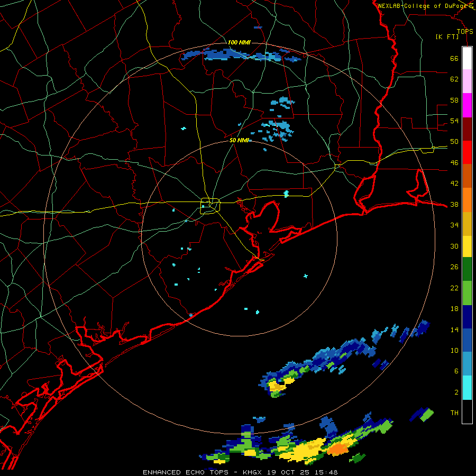The height and width of the screenshot is (476, 476).
Task: Click the 50 NMI range ring label
Action: pos(239,140)
